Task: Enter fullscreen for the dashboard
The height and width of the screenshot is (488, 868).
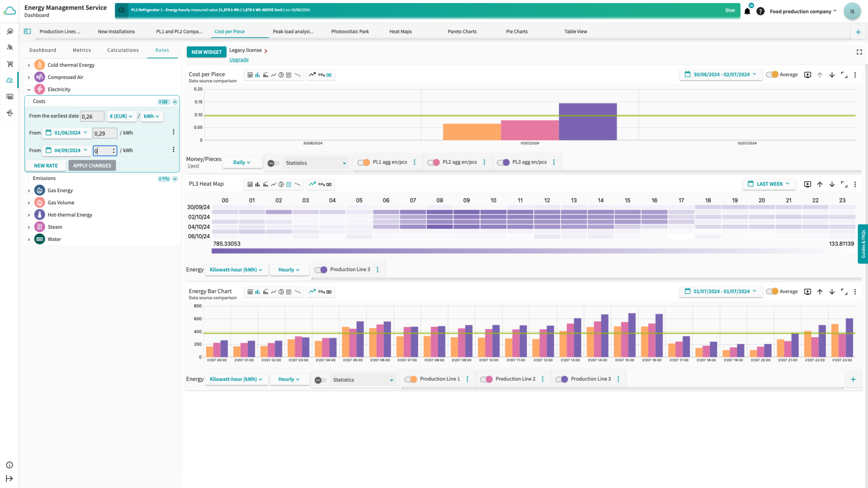Action: pos(859,52)
